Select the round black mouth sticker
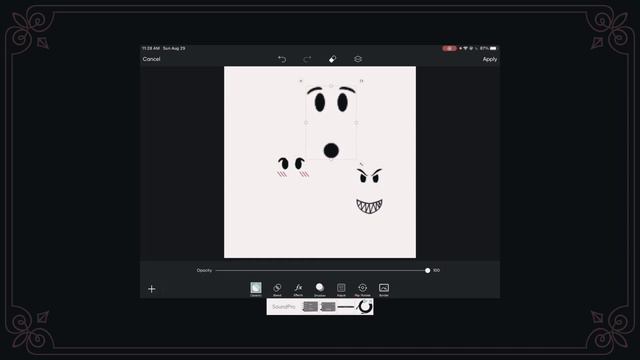The image size is (640, 360). point(331,150)
